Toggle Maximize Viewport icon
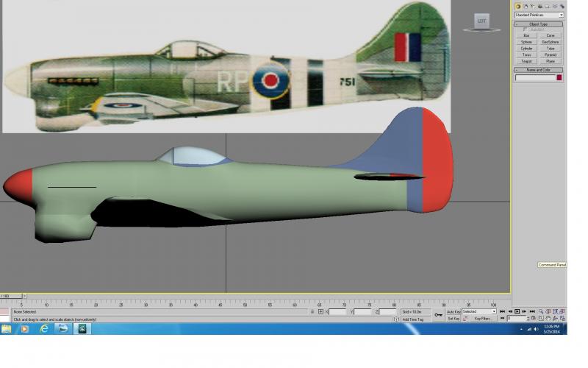Screen dimensions: 588x368 [562, 319]
